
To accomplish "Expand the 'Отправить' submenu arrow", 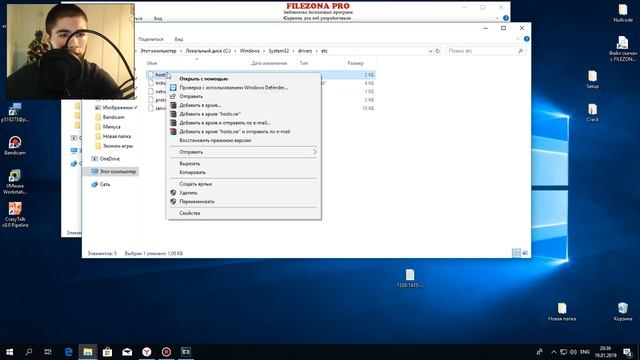I will (x=315, y=152).
